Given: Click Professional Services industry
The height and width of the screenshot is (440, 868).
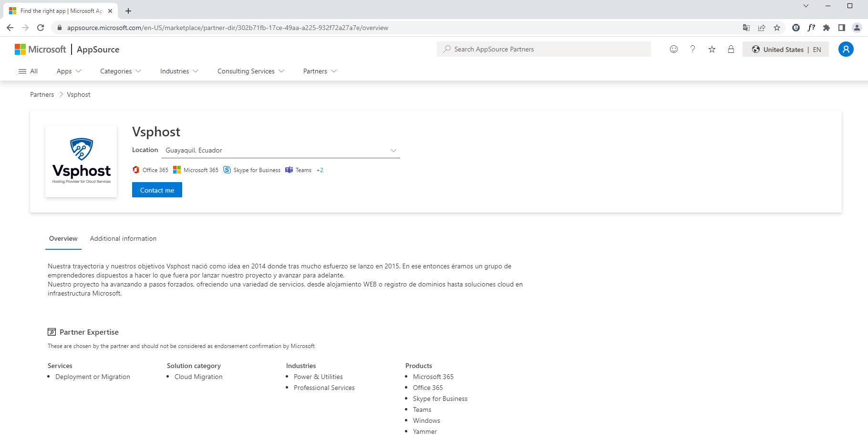Looking at the screenshot, I should (324, 388).
